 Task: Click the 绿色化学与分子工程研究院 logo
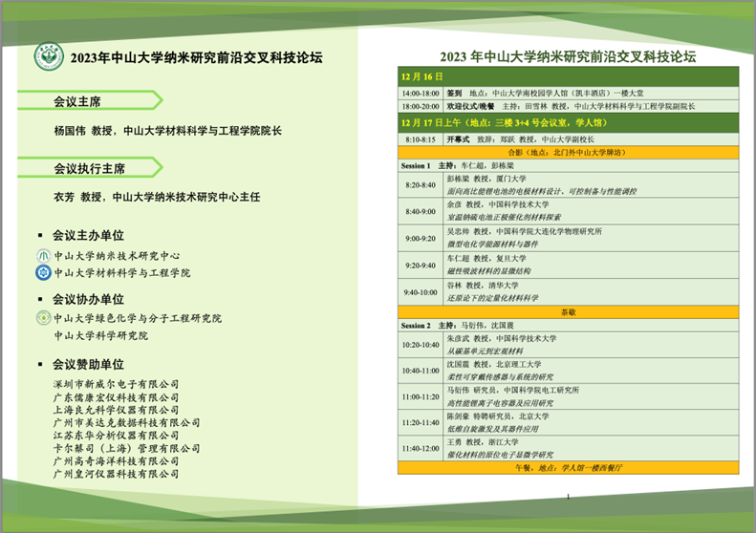[x=43, y=318]
